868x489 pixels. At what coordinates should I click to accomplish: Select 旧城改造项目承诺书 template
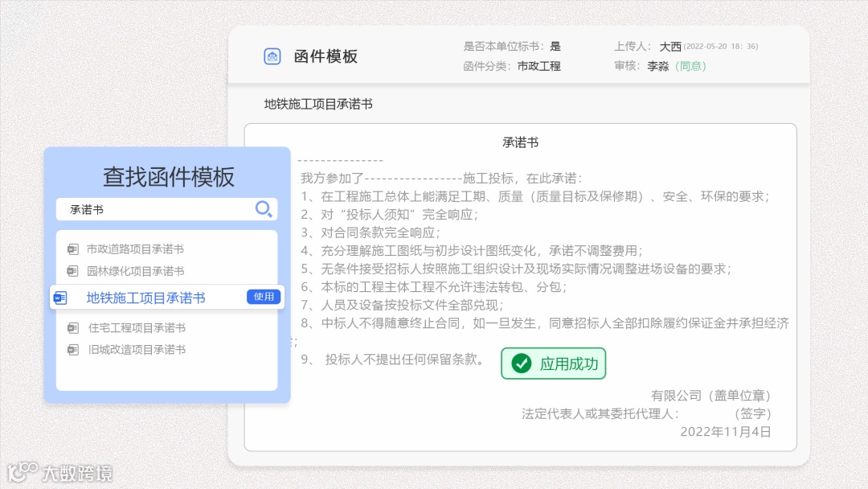click(x=137, y=349)
